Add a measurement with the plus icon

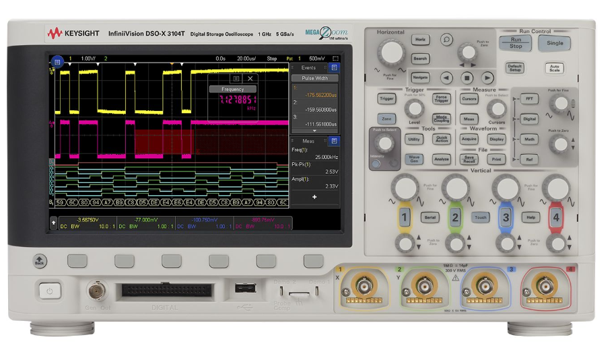tap(314, 197)
